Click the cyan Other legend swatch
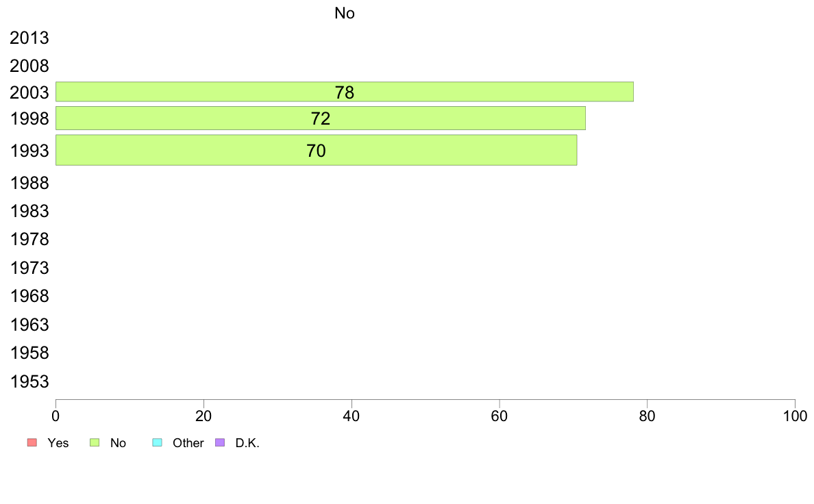The image size is (814, 504). click(x=158, y=442)
